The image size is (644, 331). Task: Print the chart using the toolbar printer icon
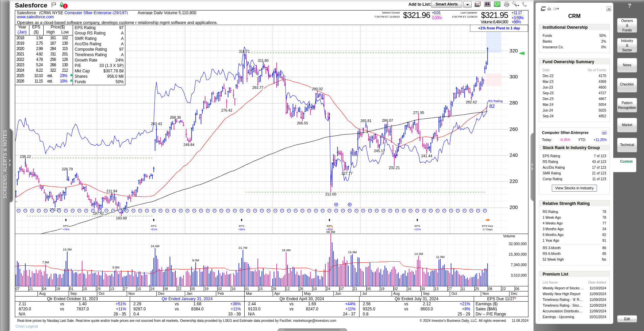(506, 4)
